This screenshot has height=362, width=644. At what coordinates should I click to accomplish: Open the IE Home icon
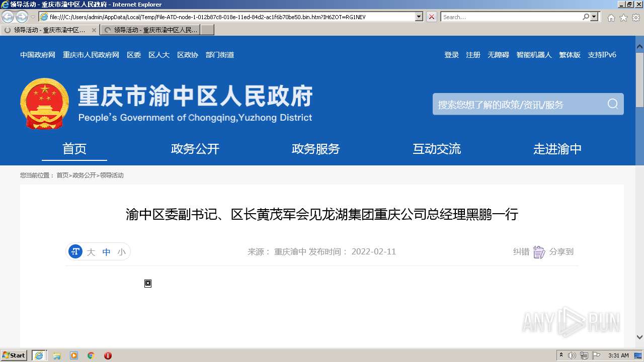tap(611, 18)
